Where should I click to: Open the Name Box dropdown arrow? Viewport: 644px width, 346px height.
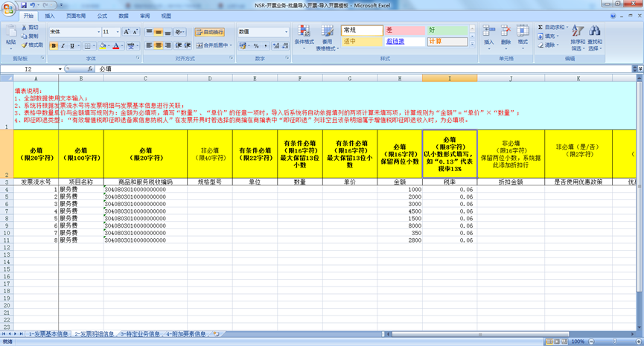[x=60, y=69]
